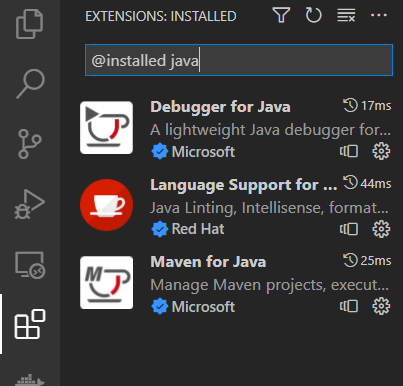Screen dimensions: 403x386
Task: Open the Search view in activity bar
Action: (30, 84)
